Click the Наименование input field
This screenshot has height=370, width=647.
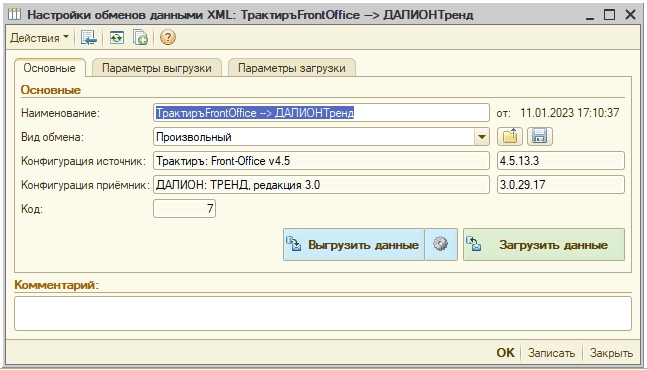321,113
